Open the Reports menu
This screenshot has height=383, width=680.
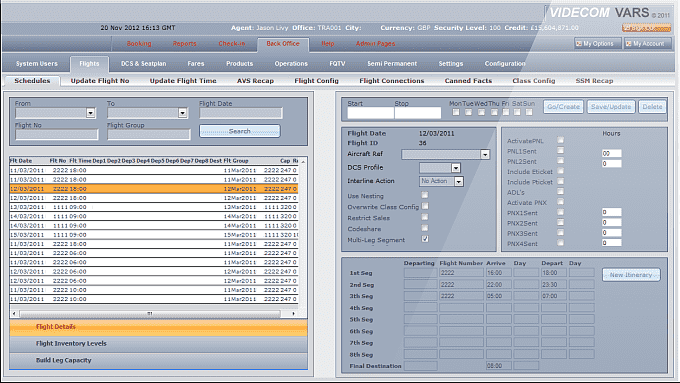(184, 44)
